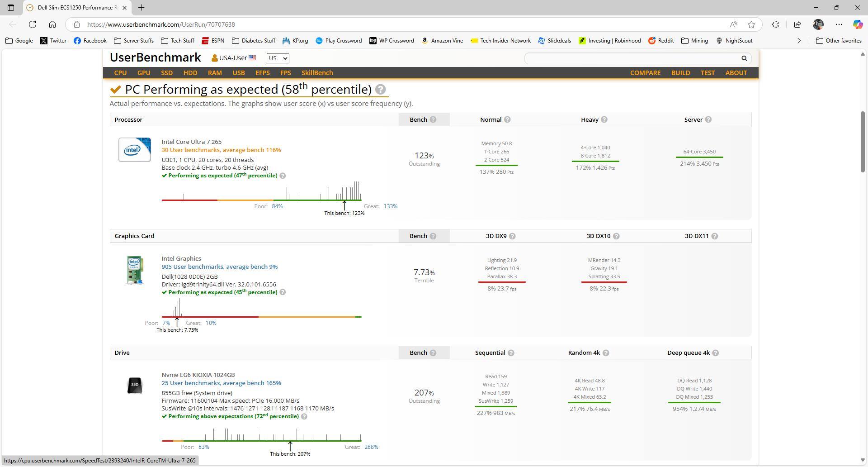Open browser extensions icon
868x467 pixels.
pos(775,24)
